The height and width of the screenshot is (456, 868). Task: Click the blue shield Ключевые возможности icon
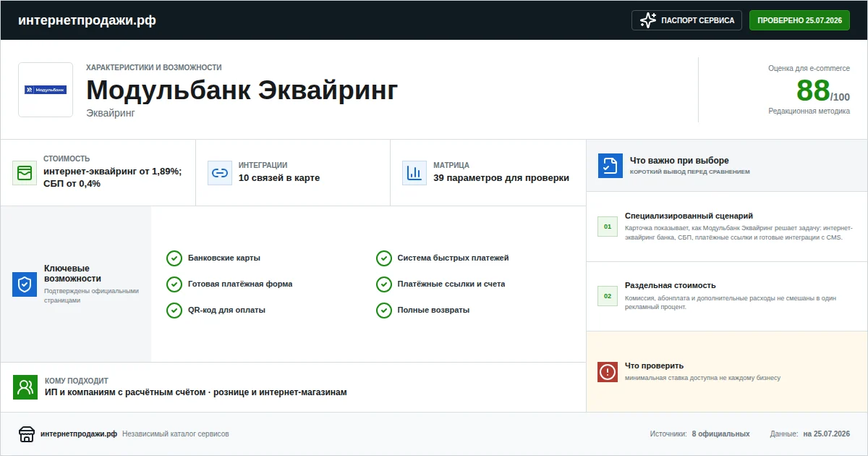[25, 284]
